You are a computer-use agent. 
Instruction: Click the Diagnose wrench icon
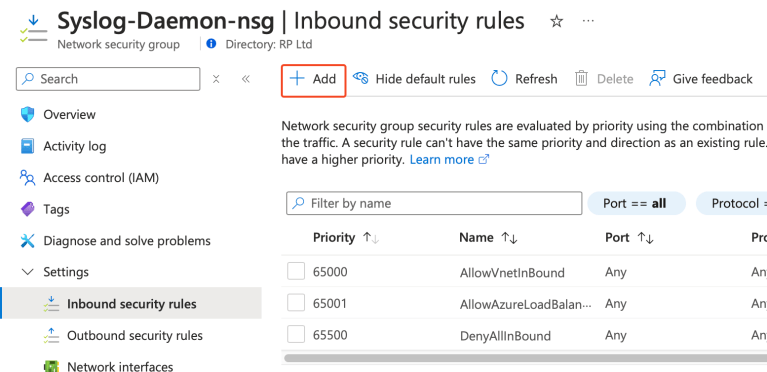[27, 241]
